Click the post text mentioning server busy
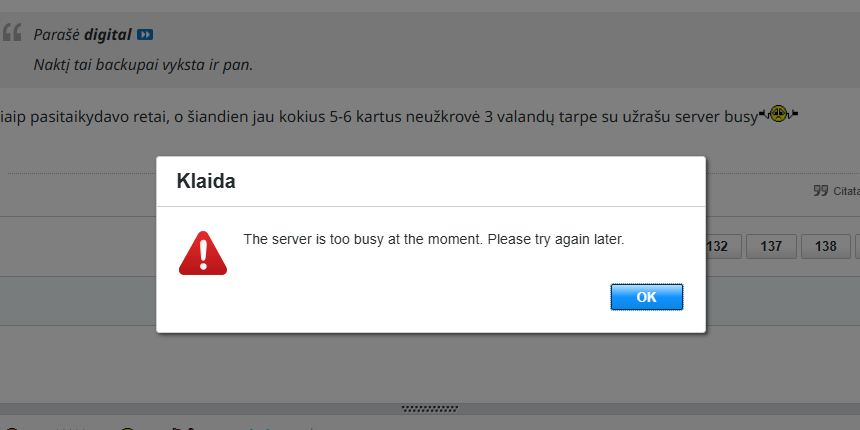The image size is (860, 430). point(378,116)
